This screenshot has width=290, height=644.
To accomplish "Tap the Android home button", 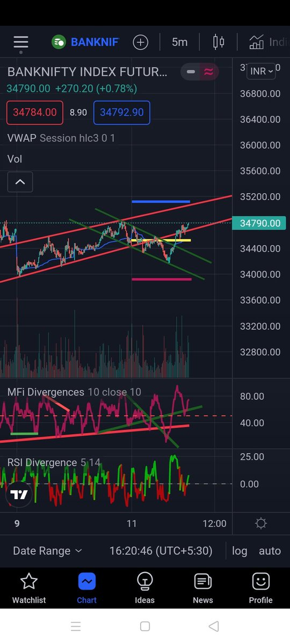I will click(144, 626).
